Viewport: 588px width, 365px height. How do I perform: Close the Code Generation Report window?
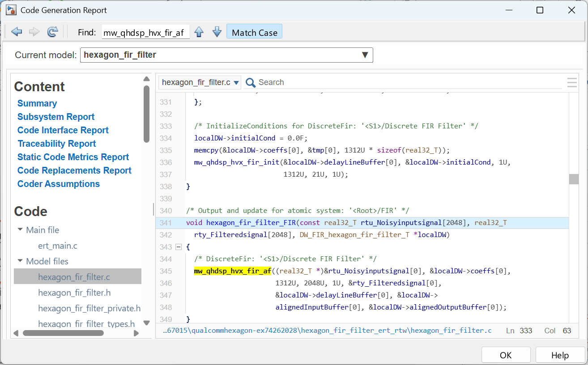point(571,10)
